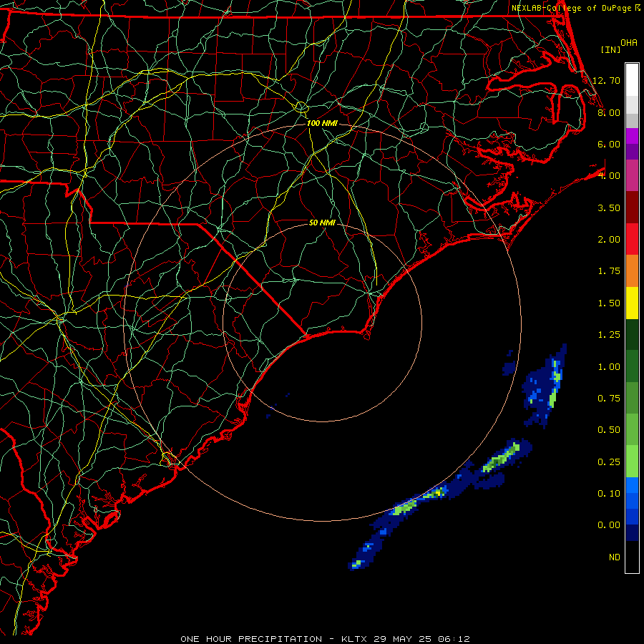Viewport: 644px width, 644px height.
Task: Select the "1.75" scale value
Action: click(x=609, y=271)
